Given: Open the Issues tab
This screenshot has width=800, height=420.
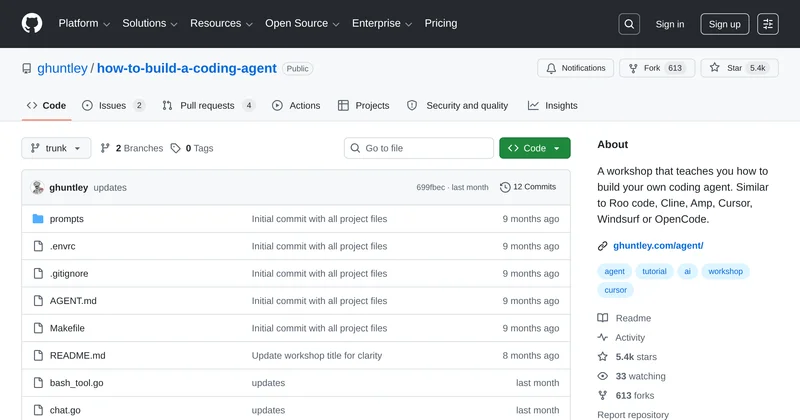Looking at the screenshot, I should [113, 105].
